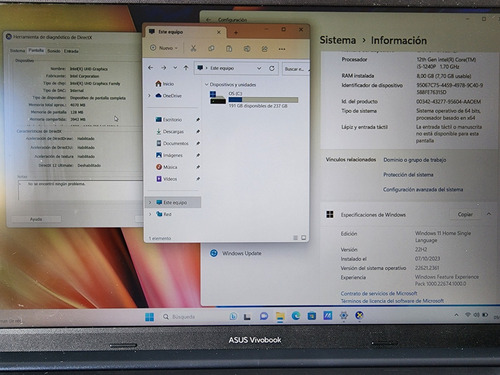Close the Este equipo Explorer tab
Image resolution: width=500 pixels, height=375 pixels.
click(x=219, y=32)
